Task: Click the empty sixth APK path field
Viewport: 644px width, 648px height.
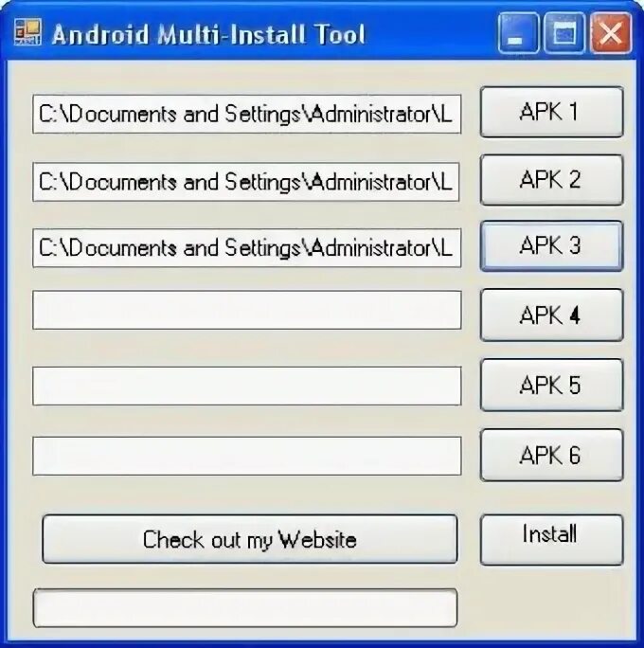Action: [x=246, y=456]
